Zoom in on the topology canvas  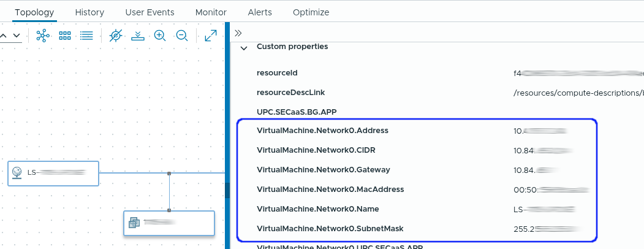pos(160,36)
